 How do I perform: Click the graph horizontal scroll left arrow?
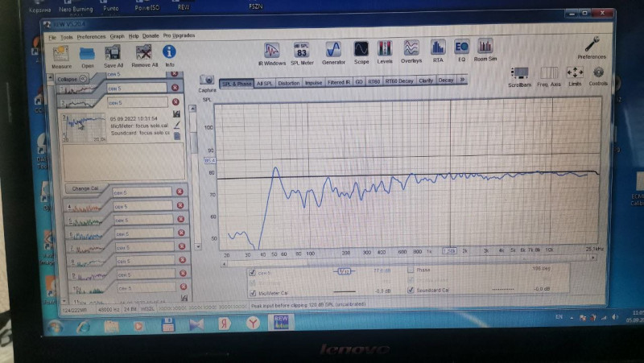[x=224, y=264]
